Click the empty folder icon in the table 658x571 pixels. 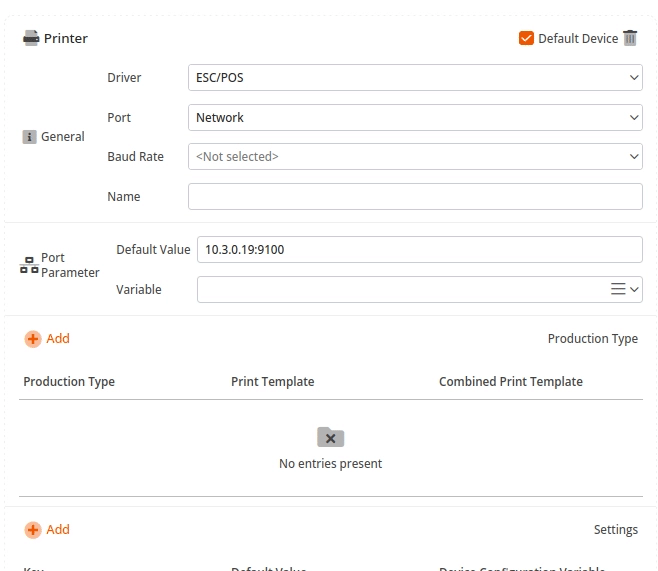(x=330, y=437)
